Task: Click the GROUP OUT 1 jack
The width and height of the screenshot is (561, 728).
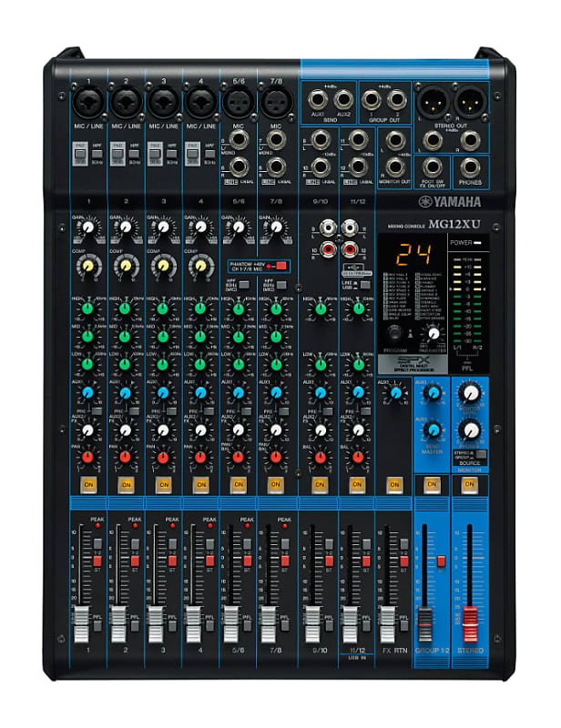Action: click(371, 99)
